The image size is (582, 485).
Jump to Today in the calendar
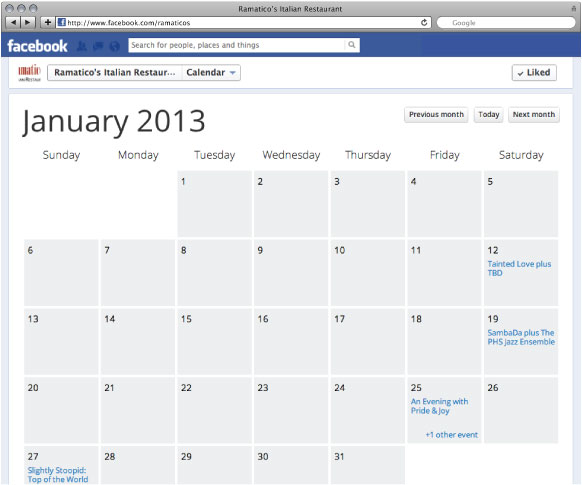(x=488, y=114)
